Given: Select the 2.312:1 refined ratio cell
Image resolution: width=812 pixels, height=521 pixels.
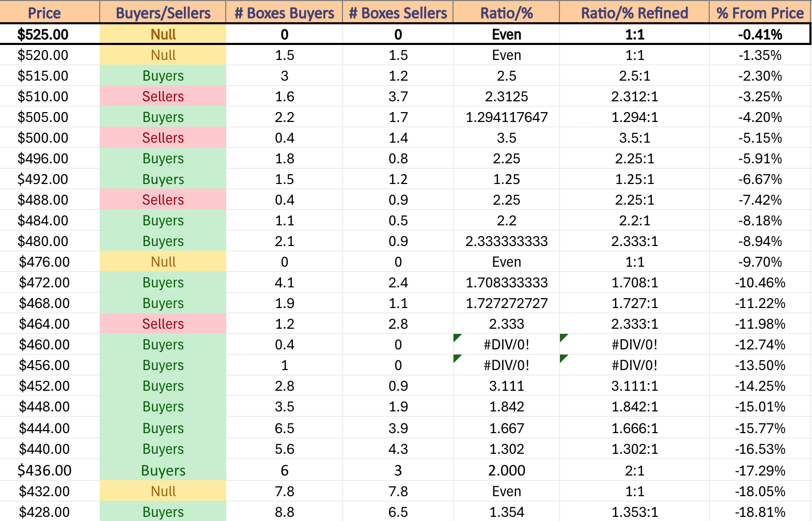Looking at the screenshot, I should (634, 96).
